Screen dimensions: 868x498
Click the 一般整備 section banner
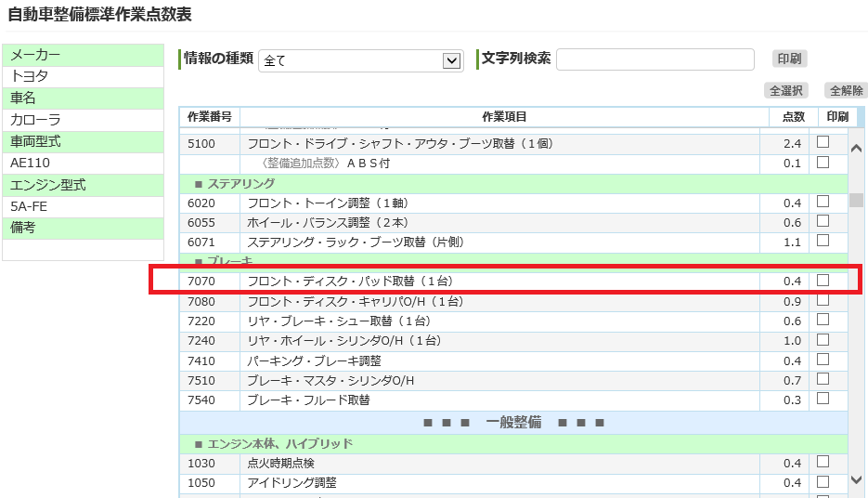pyautogui.click(x=513, y=422)
